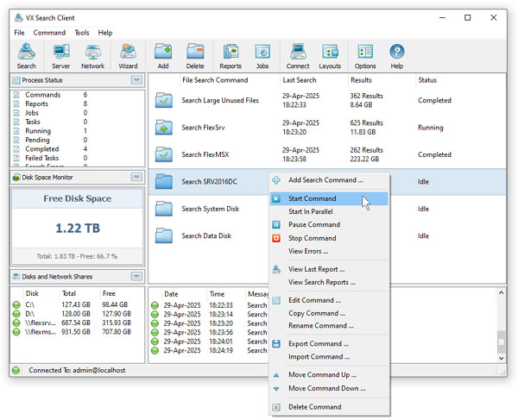
Task: Click the Search FlexSrv running folder icon
Action: pyautogui.click(x=164, y=128)
